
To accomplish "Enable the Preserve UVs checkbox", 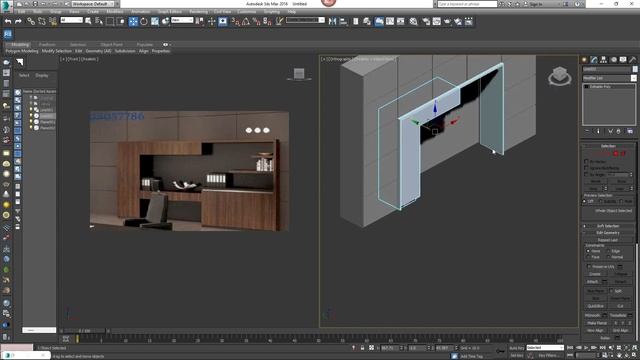I will coord(589,266).
